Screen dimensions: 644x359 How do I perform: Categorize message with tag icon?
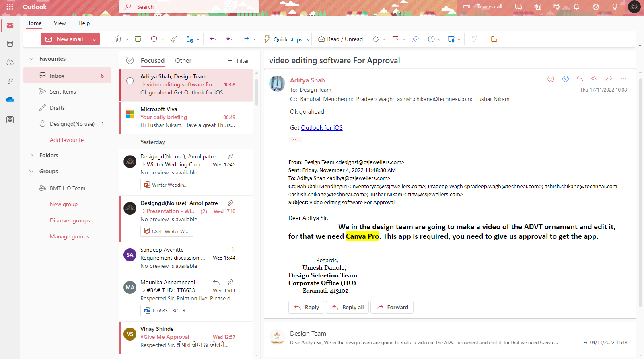376,39
